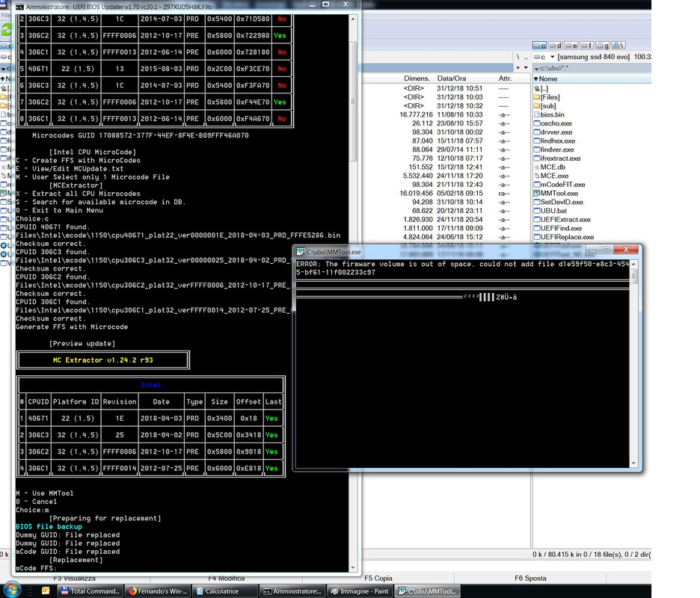Open directory history dropdown arrow

tap(526, 68)
